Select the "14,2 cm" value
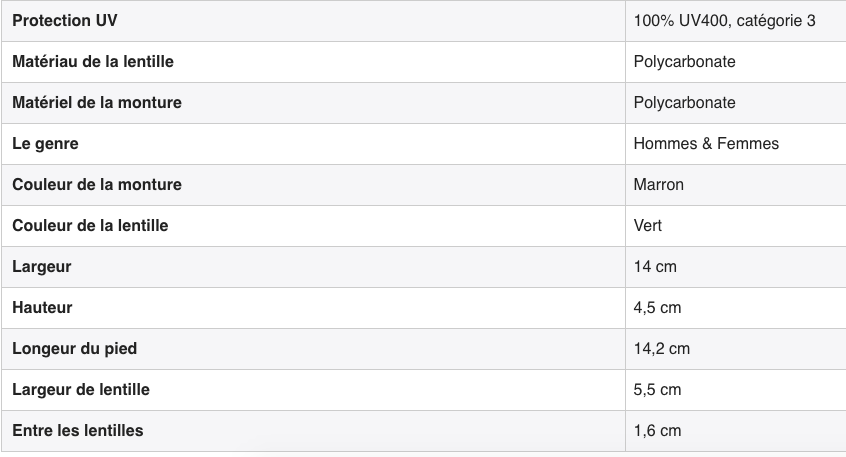Image resolution: width=846 pixels, height=457 pixels. tap(662, 349)
